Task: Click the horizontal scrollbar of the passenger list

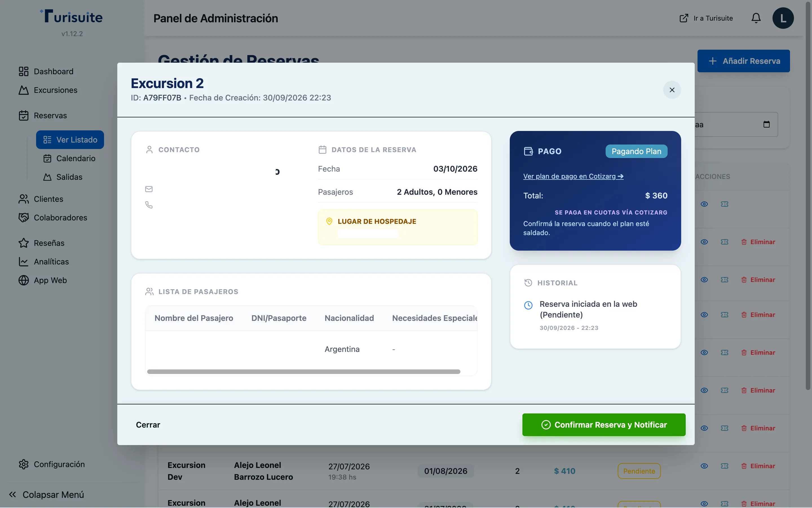Action: click(x=304, y=372)
